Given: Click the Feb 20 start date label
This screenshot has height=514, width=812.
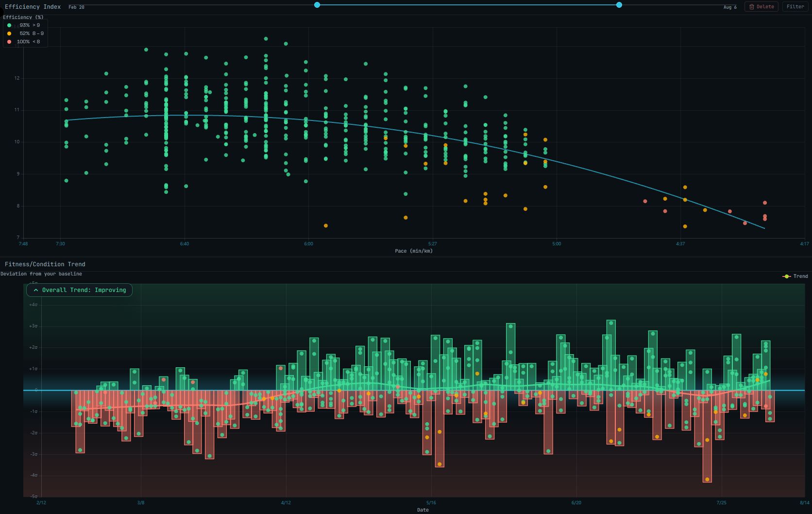Looking at the screenshot, I should pos(76,7).
